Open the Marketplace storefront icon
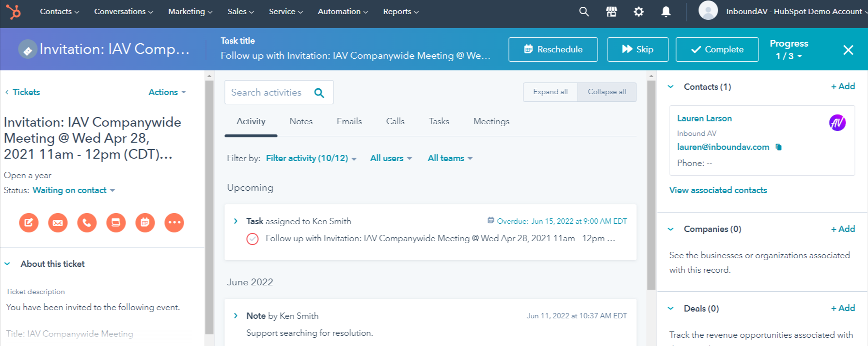 click(612, 12)
